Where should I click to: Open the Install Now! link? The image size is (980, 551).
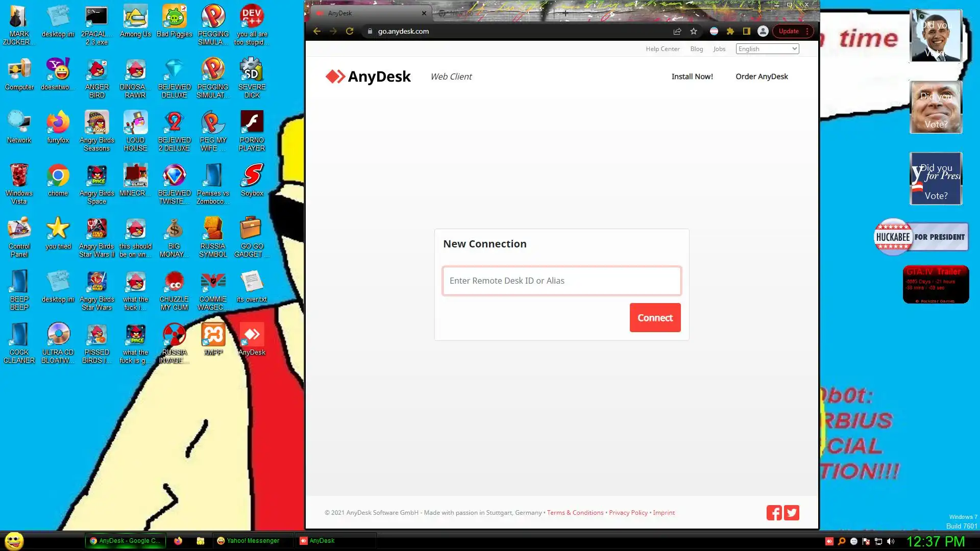(692, 77)
